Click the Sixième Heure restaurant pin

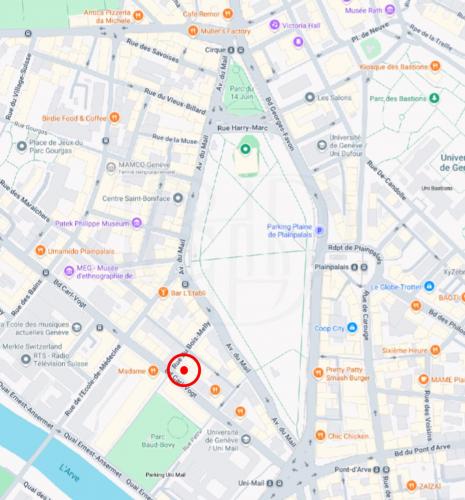point(435,350)
